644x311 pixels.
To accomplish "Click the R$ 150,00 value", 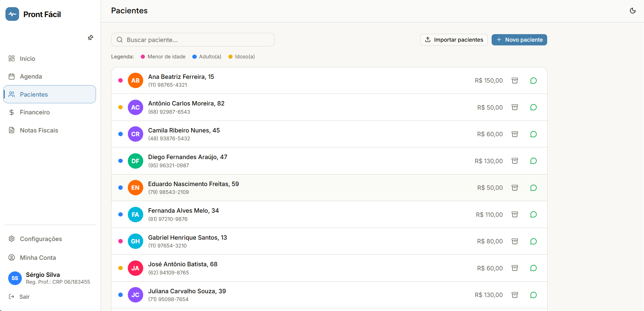I will pyautogui.click(x=489, y=81).
